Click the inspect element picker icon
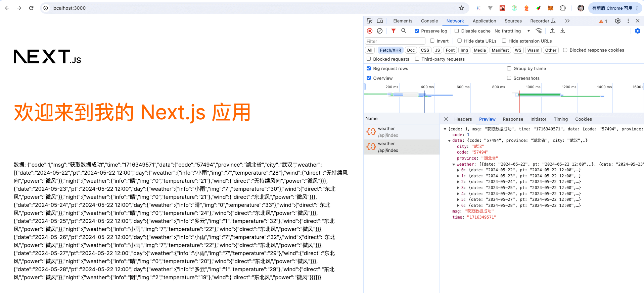644x293 pixels. (370, 21)
